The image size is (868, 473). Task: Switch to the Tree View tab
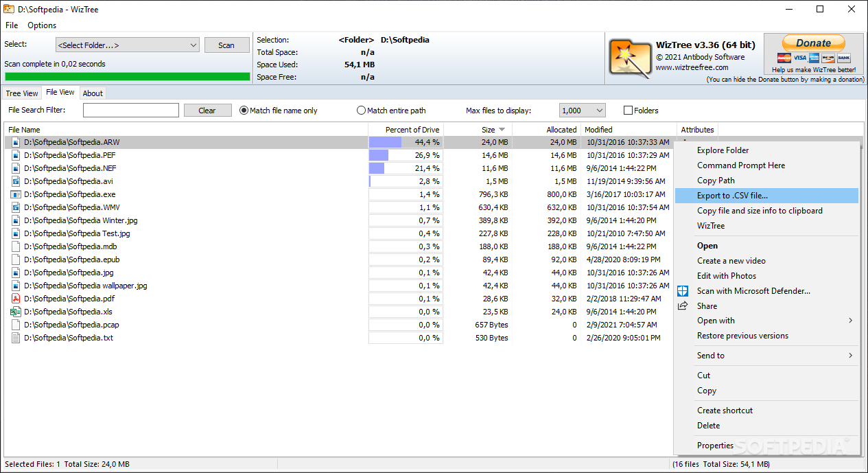(22, 93)
